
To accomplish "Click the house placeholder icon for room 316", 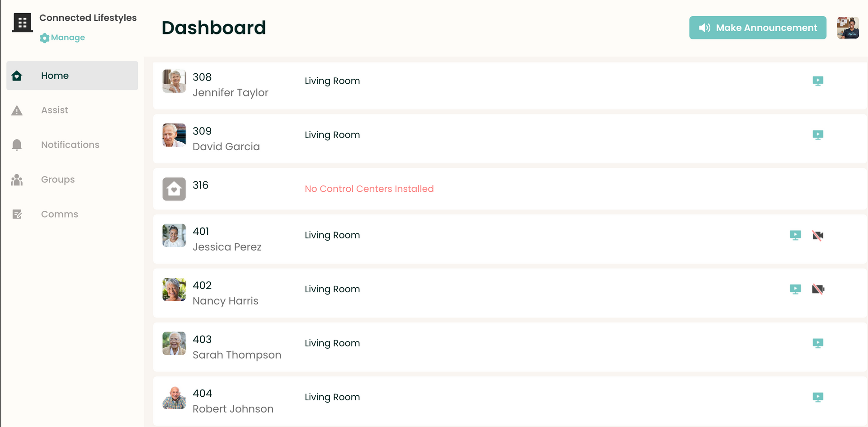I will (x=174, y=189).
